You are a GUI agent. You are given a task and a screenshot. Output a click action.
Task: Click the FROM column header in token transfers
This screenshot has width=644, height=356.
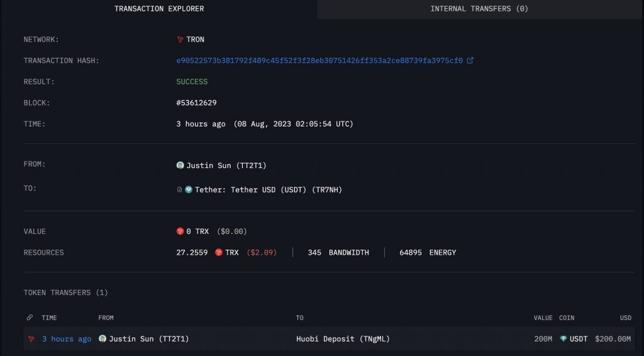coord(106,318)
